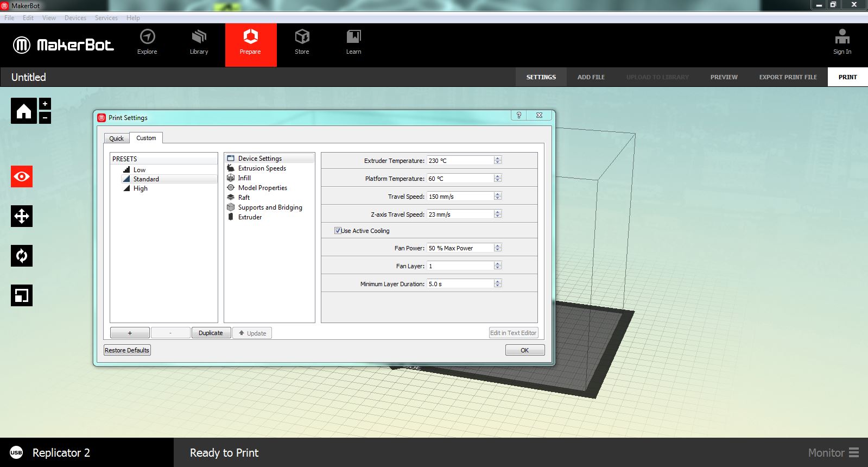Click the Print Settings help button
The width and height of the screenshot is (868, 467).
point(519,115)
